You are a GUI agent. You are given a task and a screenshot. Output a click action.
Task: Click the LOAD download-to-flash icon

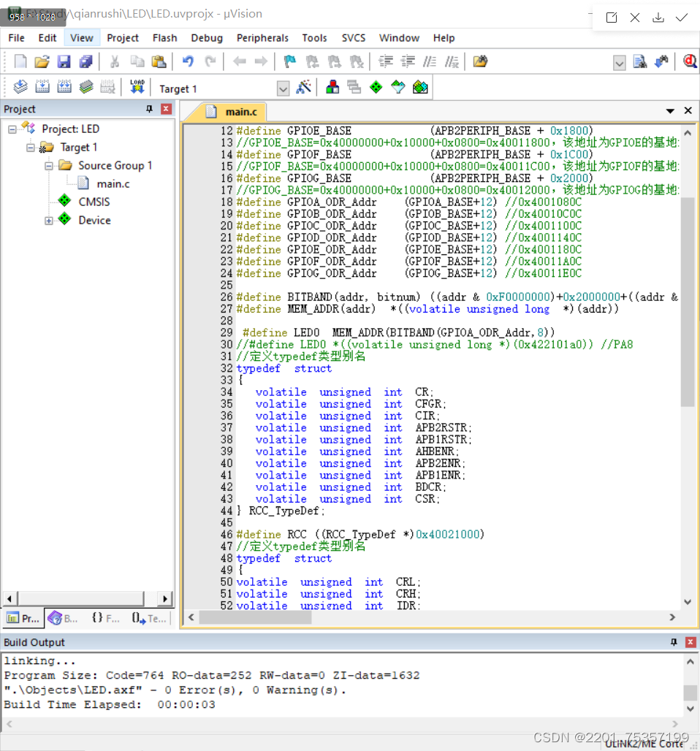[137, 88]
